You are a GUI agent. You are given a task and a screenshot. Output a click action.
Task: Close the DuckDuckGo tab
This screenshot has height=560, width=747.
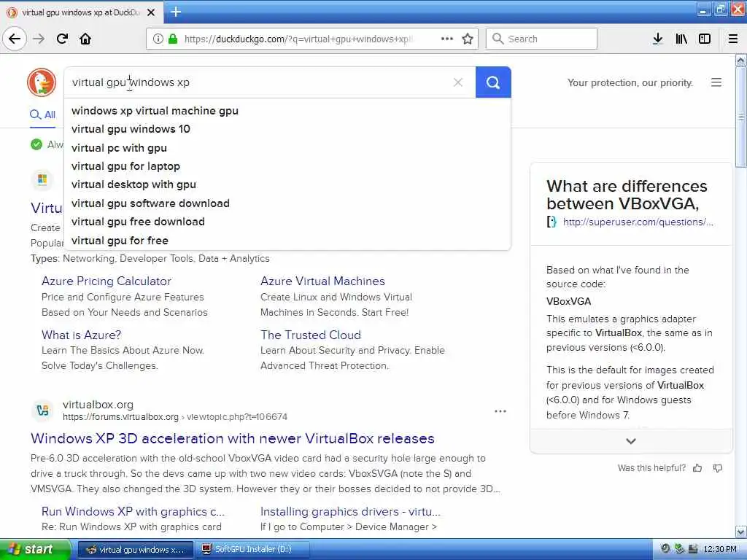click(x=151, y=12)
